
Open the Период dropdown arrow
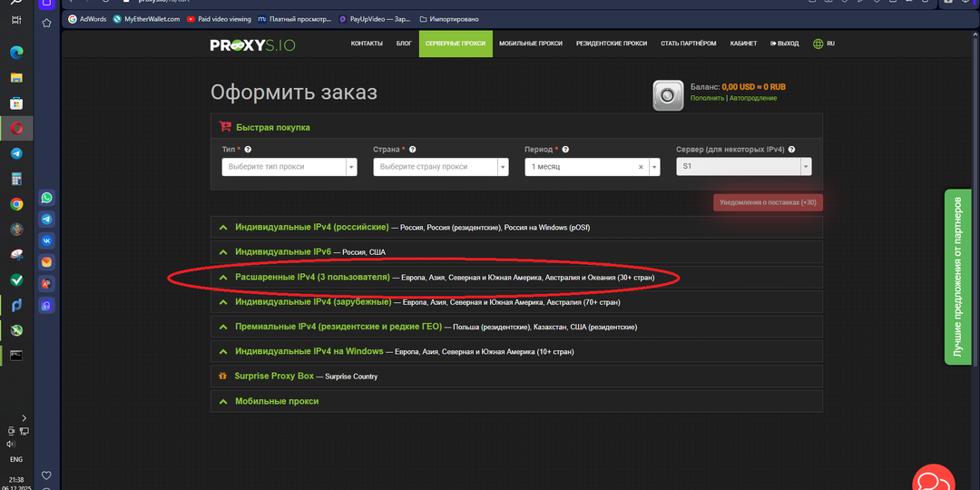click(654, 167)
